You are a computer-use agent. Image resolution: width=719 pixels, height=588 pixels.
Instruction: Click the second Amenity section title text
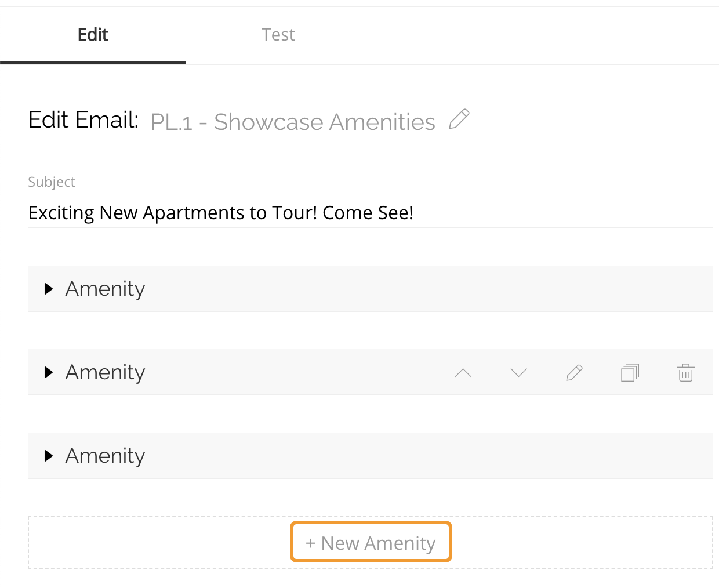coord(105,372)
